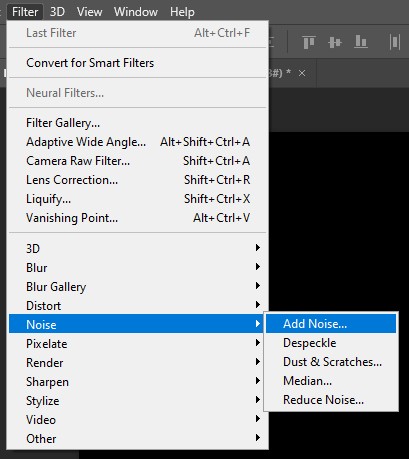Choose Convert for Smart Filters
This screenshot has width=409, height=459.
[x=137, y=63]
